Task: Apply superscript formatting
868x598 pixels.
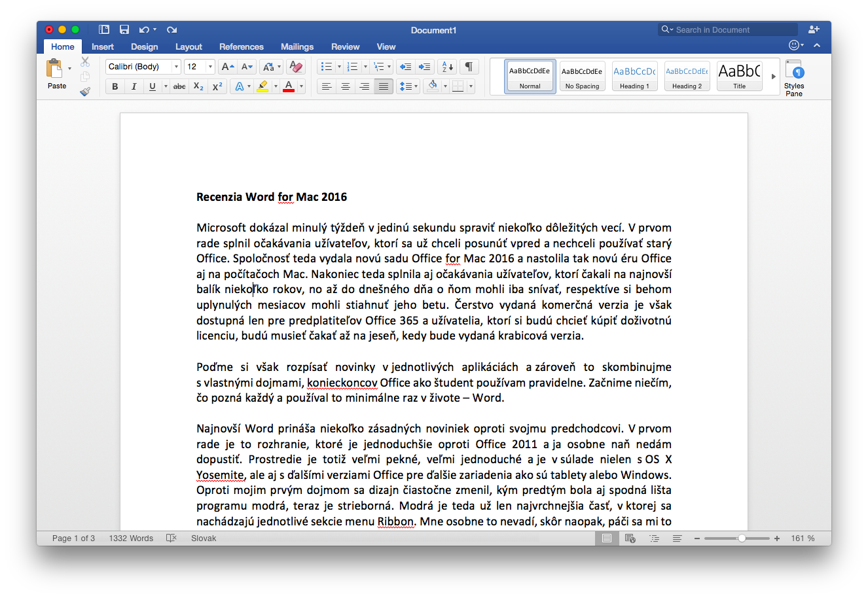Action: (217, 86)
